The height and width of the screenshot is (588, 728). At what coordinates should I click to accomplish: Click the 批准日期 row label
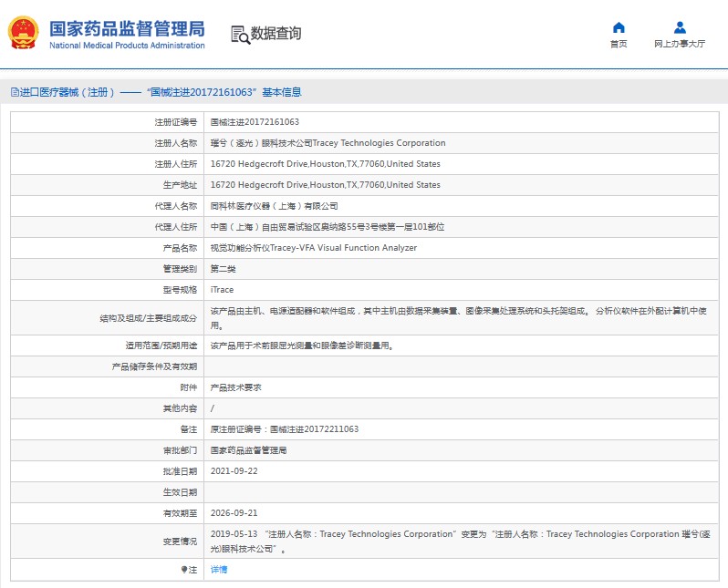coord(180,471)
